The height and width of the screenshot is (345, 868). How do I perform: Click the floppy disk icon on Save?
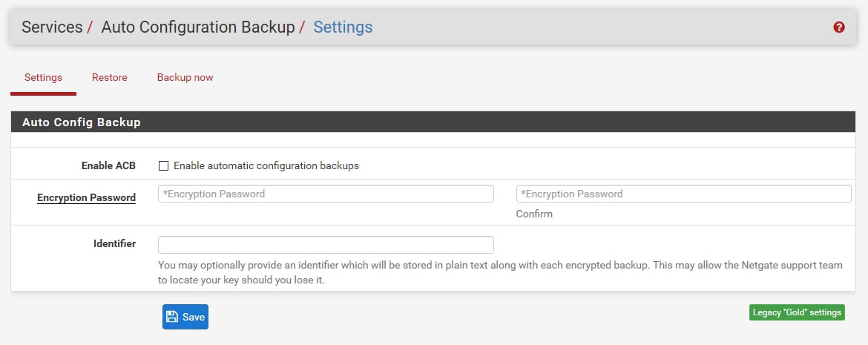(x=172, y=317)
